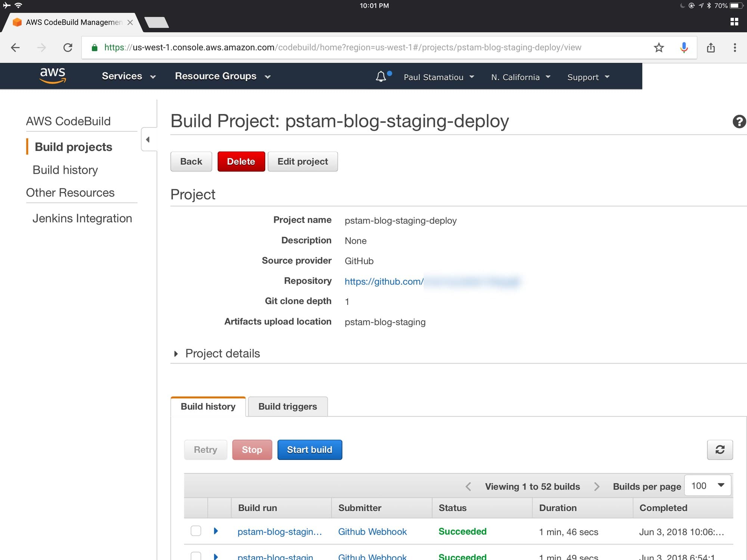The image size is (747, 560).
Task: Click the help question mark icon
Action: (739, 122)
